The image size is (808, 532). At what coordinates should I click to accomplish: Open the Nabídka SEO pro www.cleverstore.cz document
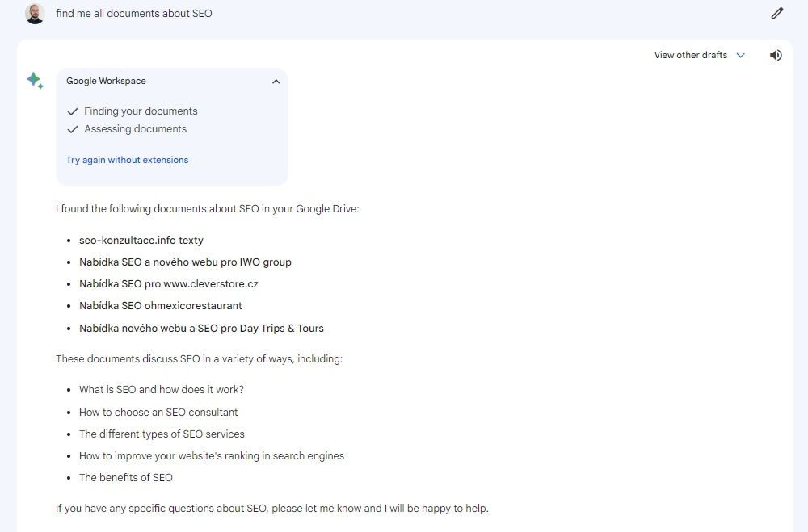[168, 284]
